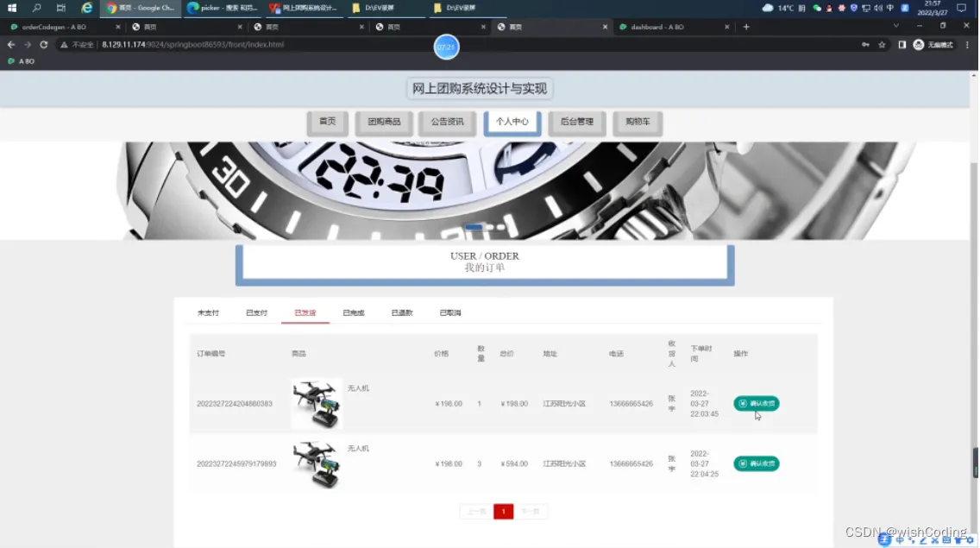This screenshot has width=980, height=548.
Task: Show 已完成 orders tab
Action: 353,312
